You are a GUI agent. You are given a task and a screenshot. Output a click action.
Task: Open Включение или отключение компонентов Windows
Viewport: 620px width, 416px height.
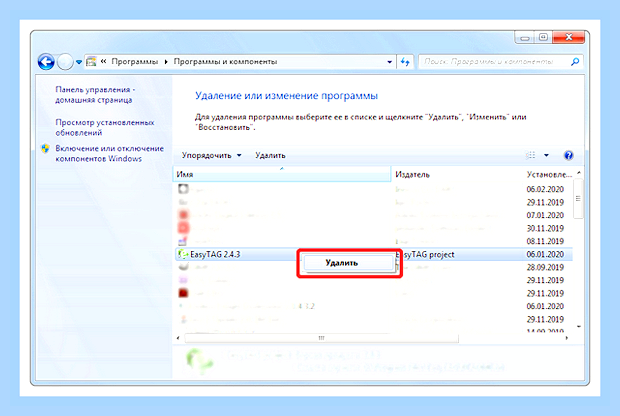[x=110, y=153]
